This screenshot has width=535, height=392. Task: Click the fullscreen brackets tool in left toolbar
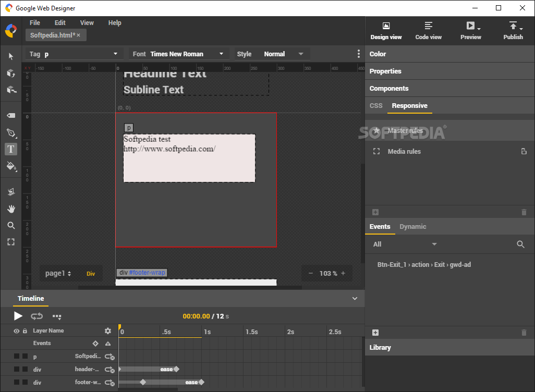(11, 242)
